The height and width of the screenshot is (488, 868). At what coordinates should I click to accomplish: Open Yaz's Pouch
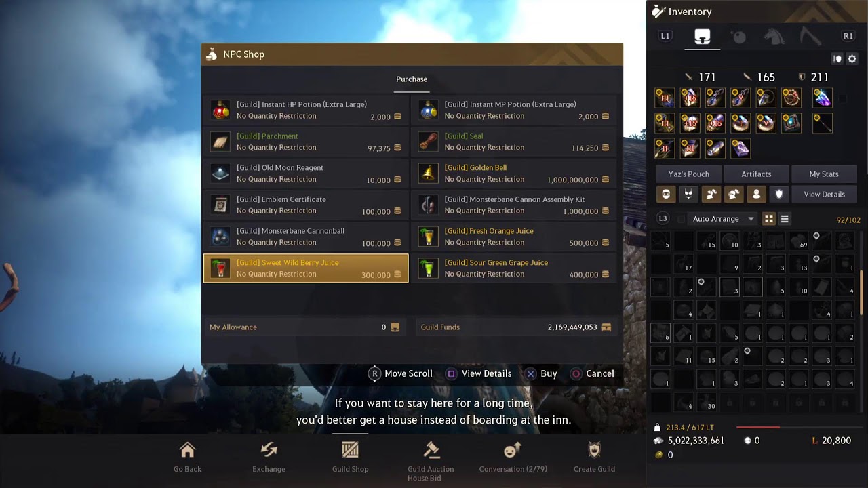[x=688, y=174]
